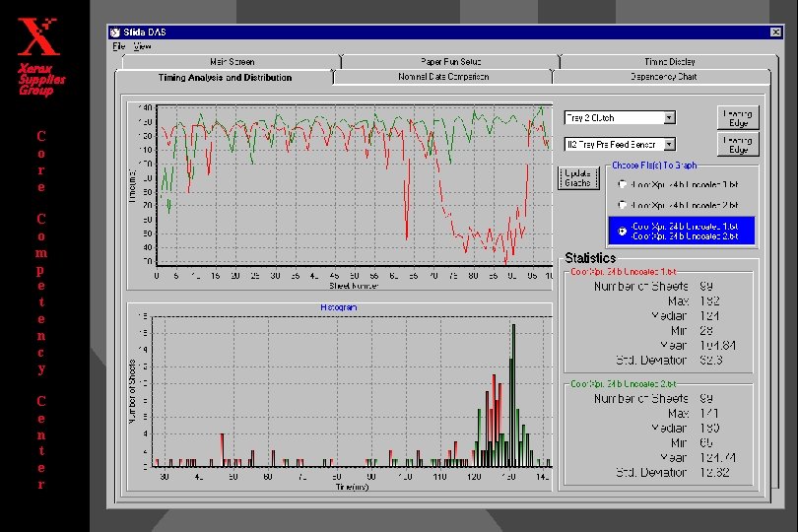Image resolution: width=798 pixels, height=532 pixels.
Task: Select the Uncoated 2.txt only radio option
Action: pos(621,205)
